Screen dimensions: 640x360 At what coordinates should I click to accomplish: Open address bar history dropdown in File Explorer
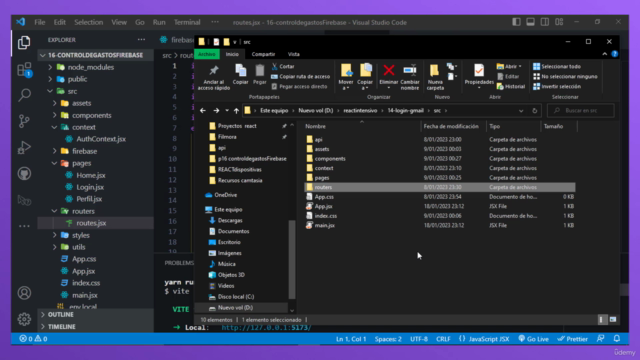click(521, 111)
